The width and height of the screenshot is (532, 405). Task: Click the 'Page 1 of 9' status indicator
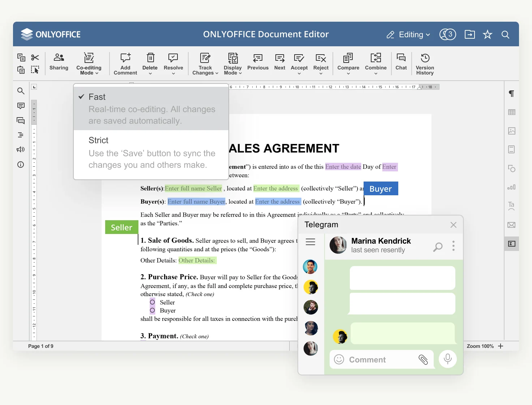[x=41, y=346]
